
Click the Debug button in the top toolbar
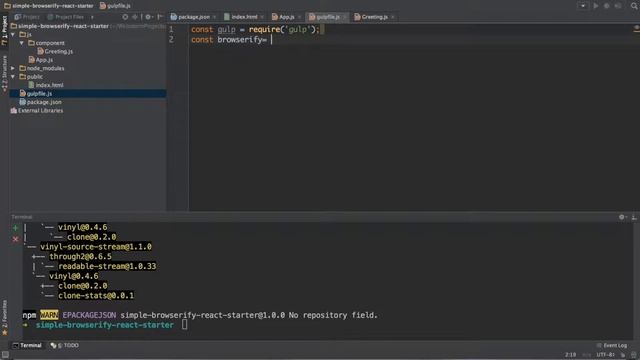[607, 6]
